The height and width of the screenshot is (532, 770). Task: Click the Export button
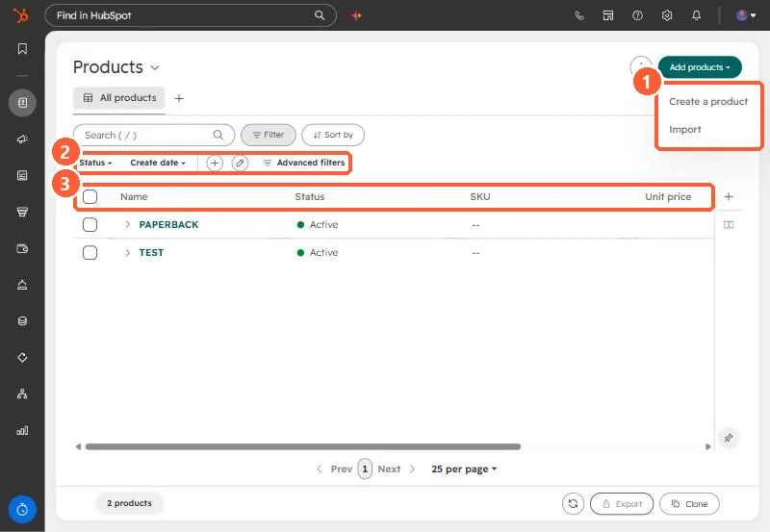coord(622,503)
